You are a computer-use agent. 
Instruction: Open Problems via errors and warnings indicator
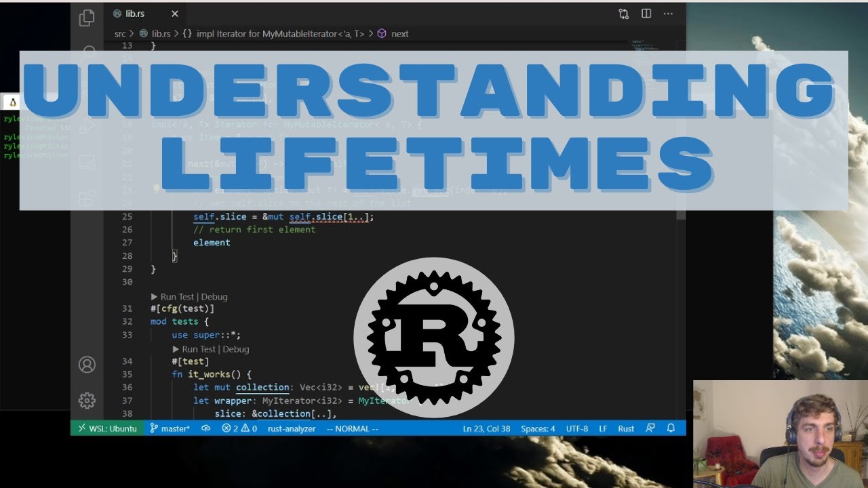tap(239, 428)
